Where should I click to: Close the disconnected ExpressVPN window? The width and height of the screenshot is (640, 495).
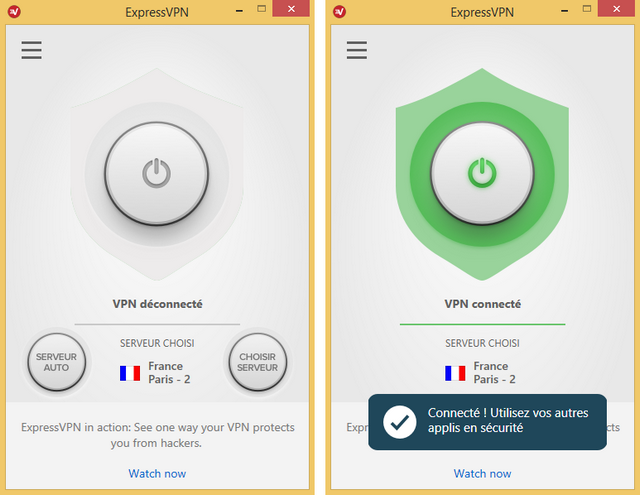(291, 9)
